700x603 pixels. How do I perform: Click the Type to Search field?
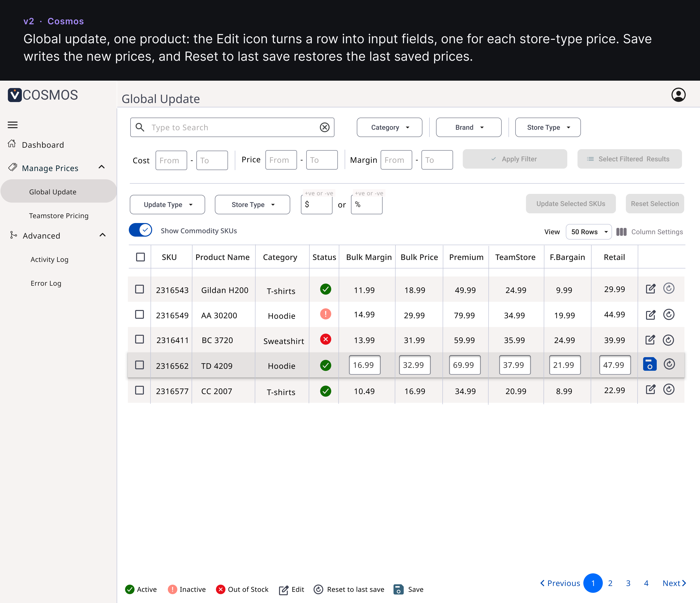click(232, 127)
